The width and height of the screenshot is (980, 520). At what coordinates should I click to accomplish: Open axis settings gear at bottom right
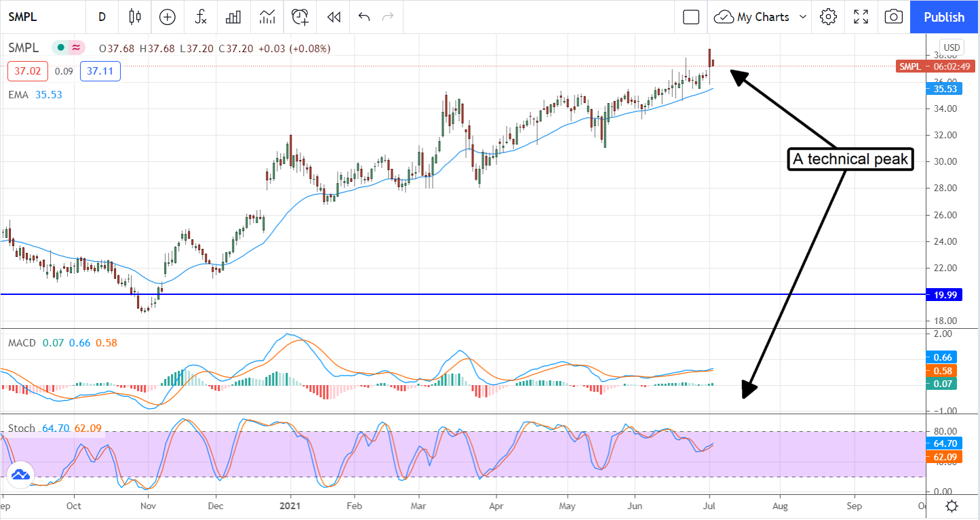point(952,506)
